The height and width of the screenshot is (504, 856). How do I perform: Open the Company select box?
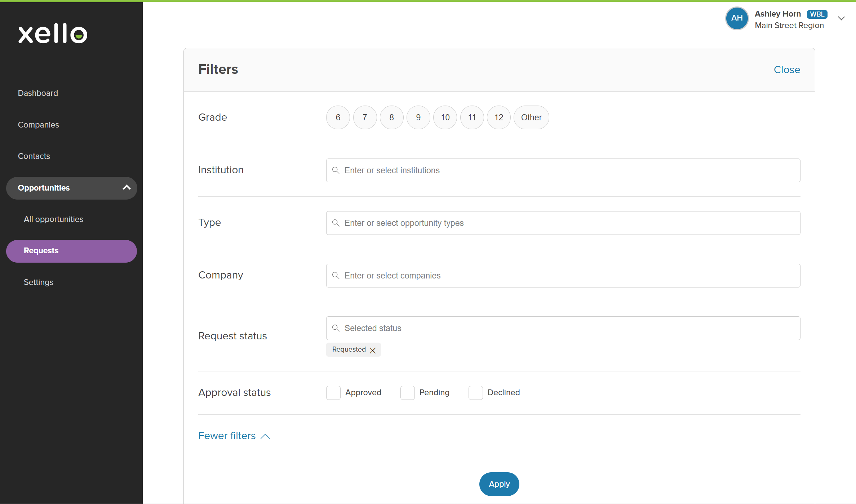click(563, 276)
